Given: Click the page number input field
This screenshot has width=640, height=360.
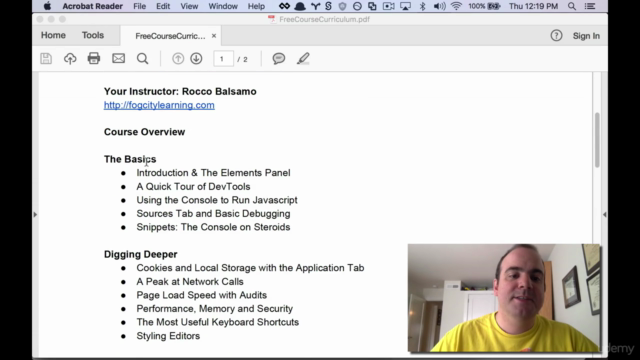Looking at the screenshot, I should [x=223, y=59].
